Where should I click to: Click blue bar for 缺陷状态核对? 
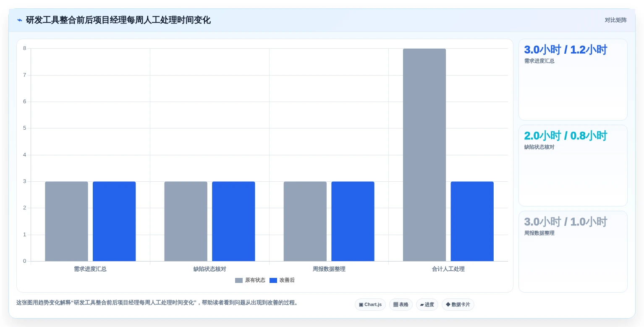pyautogui.click(x=233, y=221)
